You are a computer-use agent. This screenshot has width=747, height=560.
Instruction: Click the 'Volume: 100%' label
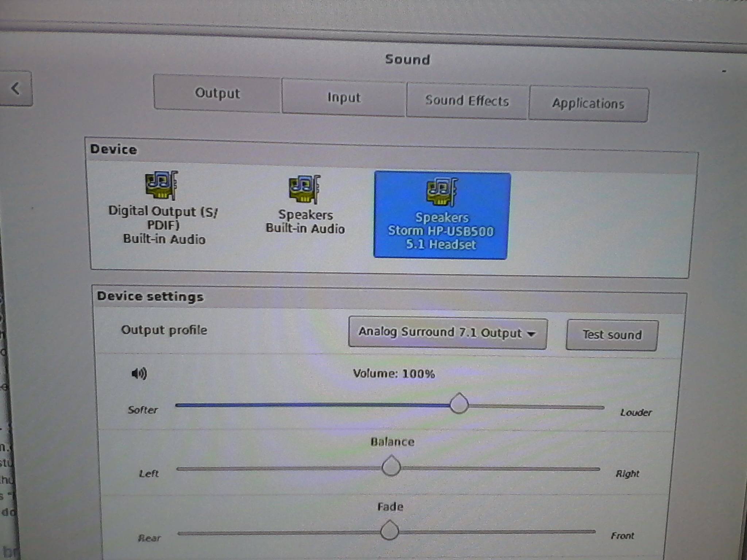394,374
